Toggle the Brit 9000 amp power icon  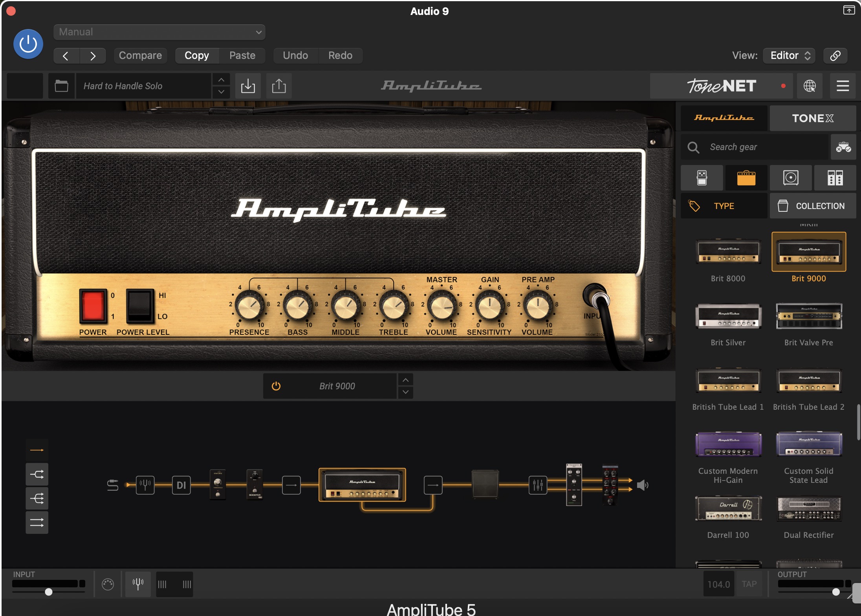click(276, 386)
